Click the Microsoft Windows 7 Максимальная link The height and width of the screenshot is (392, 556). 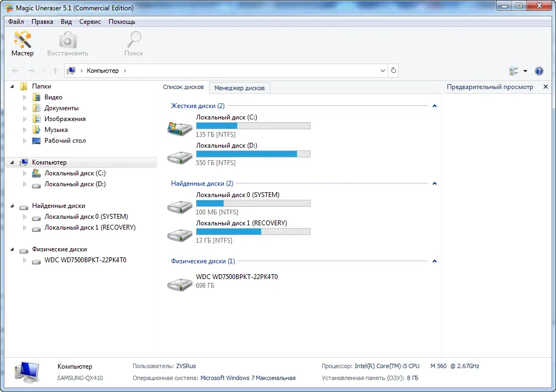pyautogui.click(x=249, y=377)
